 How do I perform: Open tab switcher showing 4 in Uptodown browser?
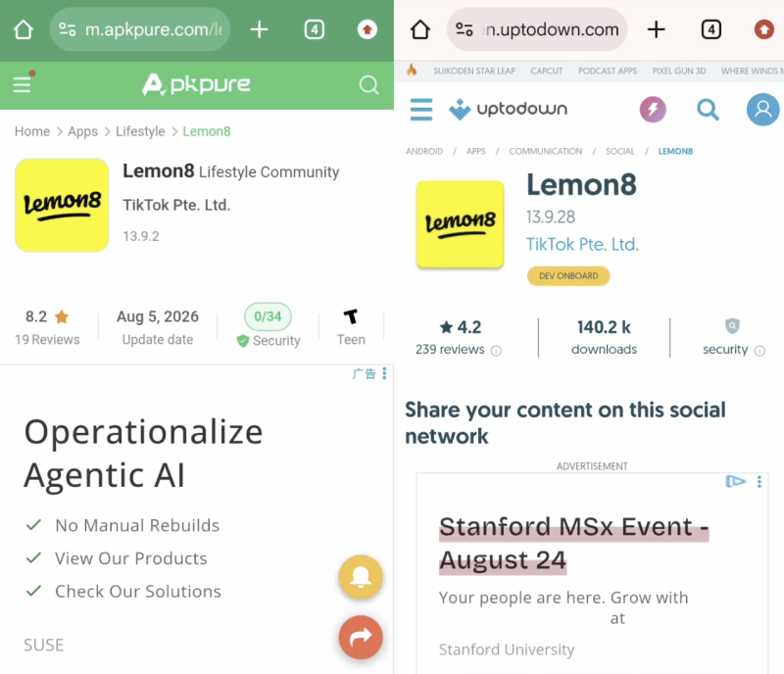coord(711,29)
